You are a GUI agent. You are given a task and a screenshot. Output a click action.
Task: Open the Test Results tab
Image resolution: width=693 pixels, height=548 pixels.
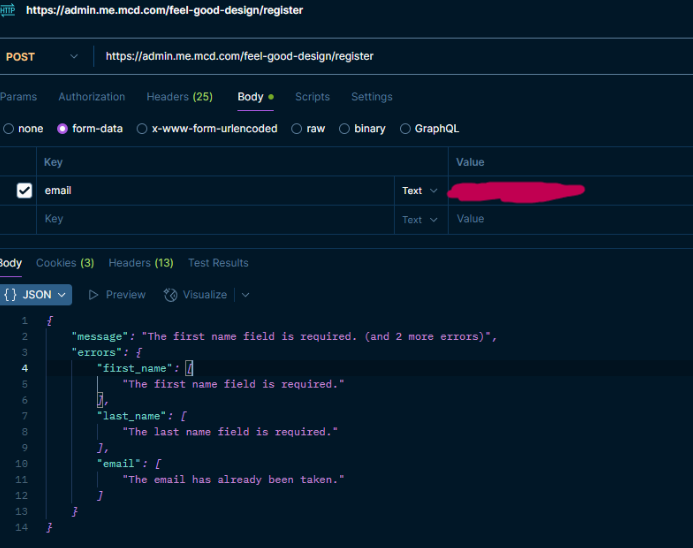point(218,263)
